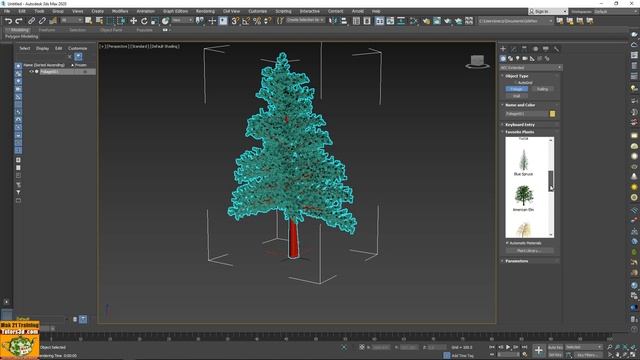The width and height of the screenshot is (640, 360).
Task: Open the Hierarchy panel tab
Action: click(524, 49)
